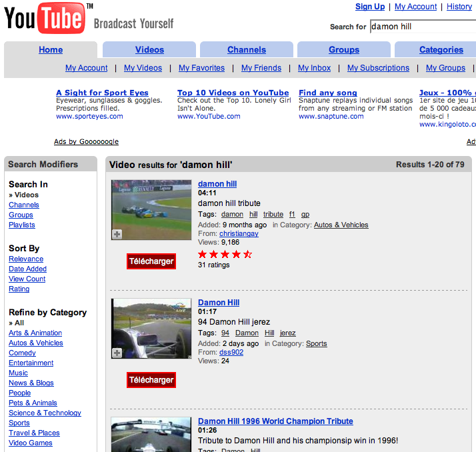
Task: Go to My Favorites
Action: pyautogui.click(x=201, y=68)
